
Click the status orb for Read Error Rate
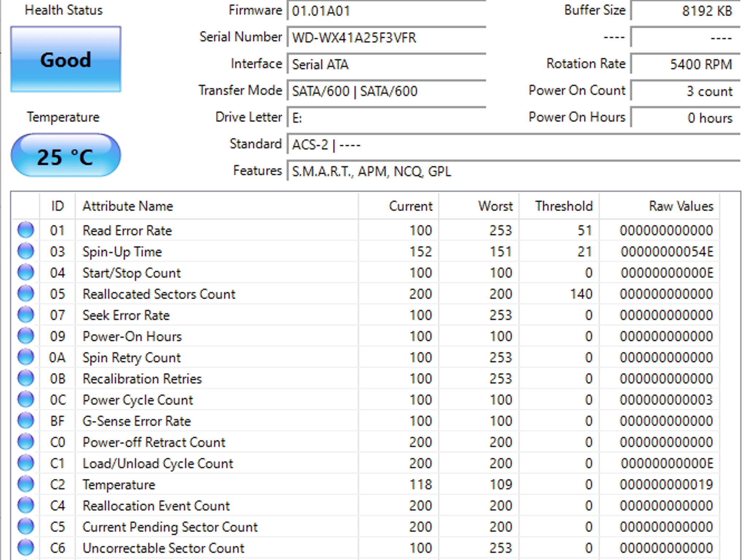point(26,230)
